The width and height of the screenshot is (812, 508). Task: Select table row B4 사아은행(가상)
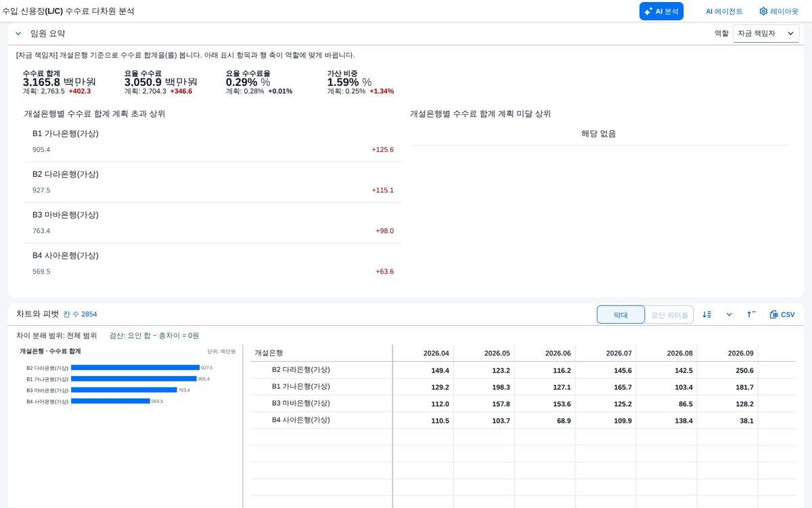pyautogui.click(x=522, y=420)
